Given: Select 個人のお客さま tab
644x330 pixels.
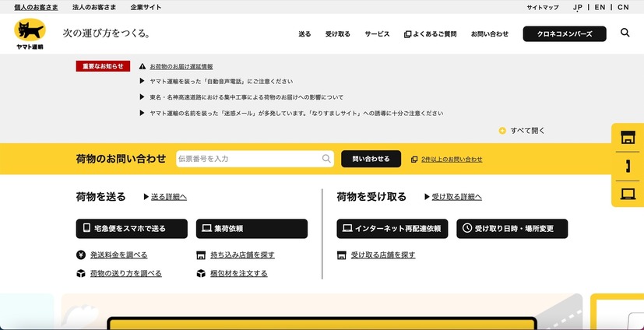Looking at the screenshot, I should point(36,7).
